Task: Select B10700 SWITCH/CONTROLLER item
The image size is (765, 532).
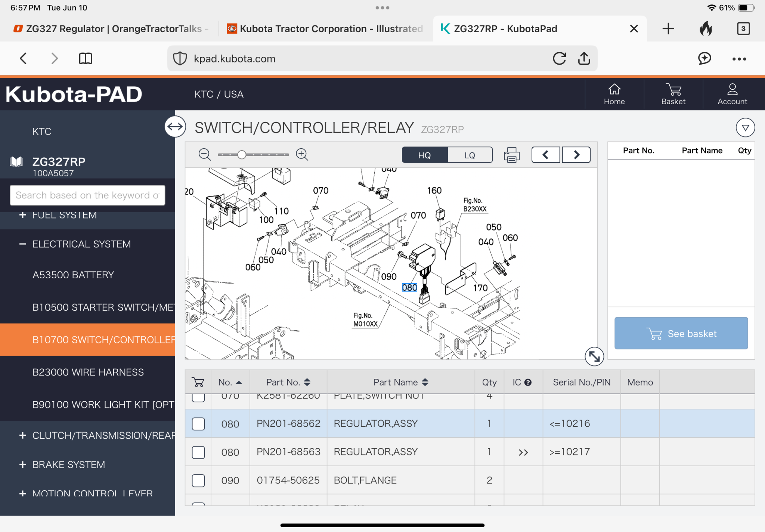Action: point(87,340)
